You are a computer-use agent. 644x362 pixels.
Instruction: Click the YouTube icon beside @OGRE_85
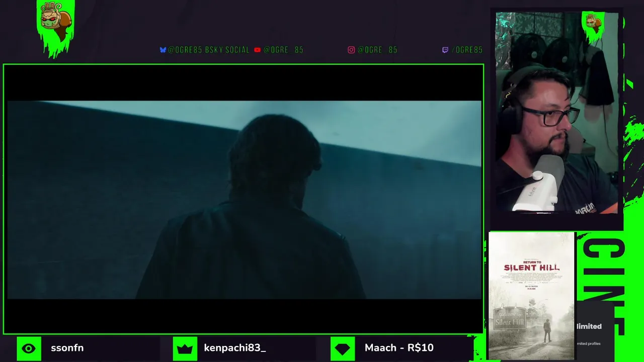pos(258,50)
